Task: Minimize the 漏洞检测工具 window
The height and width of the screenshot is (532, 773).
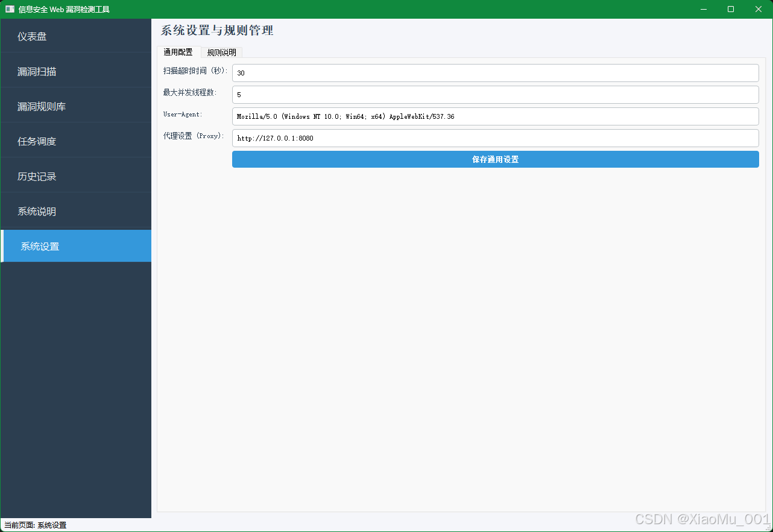Action: [703, 9]
